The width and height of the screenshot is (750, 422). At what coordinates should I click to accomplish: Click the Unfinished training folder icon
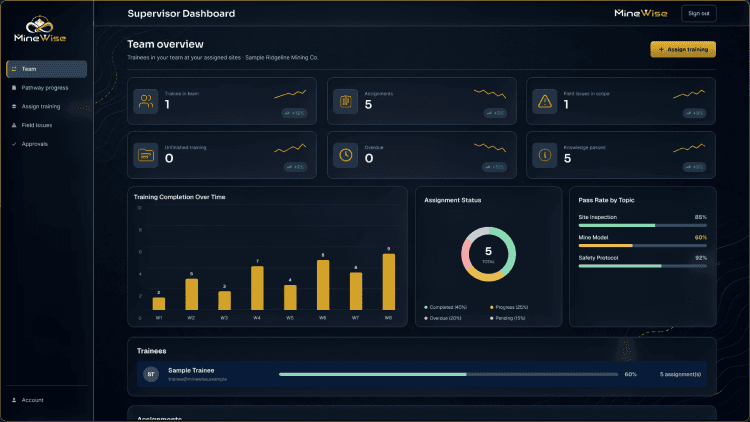[146, 155]
